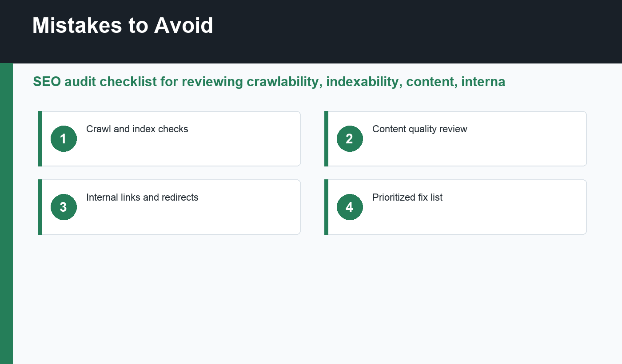Click the number 1 circle badge
The width and height of the screenshot is (622, 364).
coord(64,138)
